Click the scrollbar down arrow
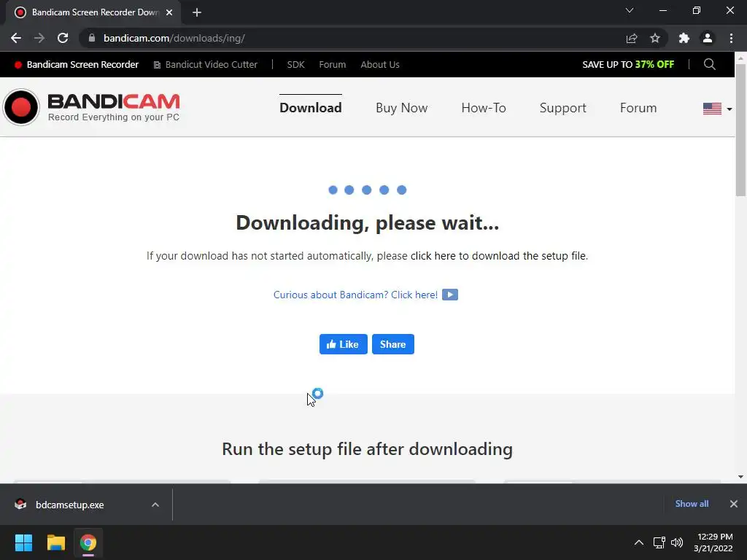747x560 pixels. (740, 477)
